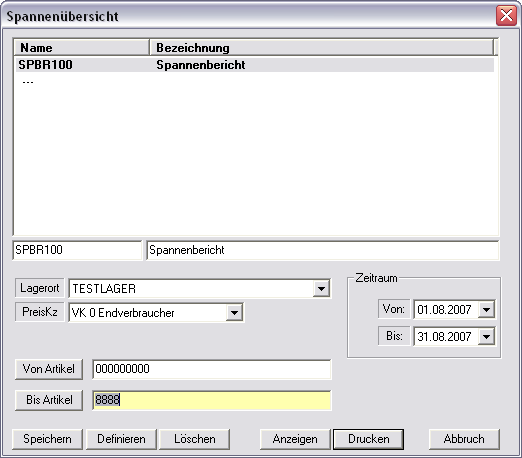The width and height of the screenshot is (522, 458).
Task: Open the Lagerort dropdown arrow
Action: coord(321,289)
